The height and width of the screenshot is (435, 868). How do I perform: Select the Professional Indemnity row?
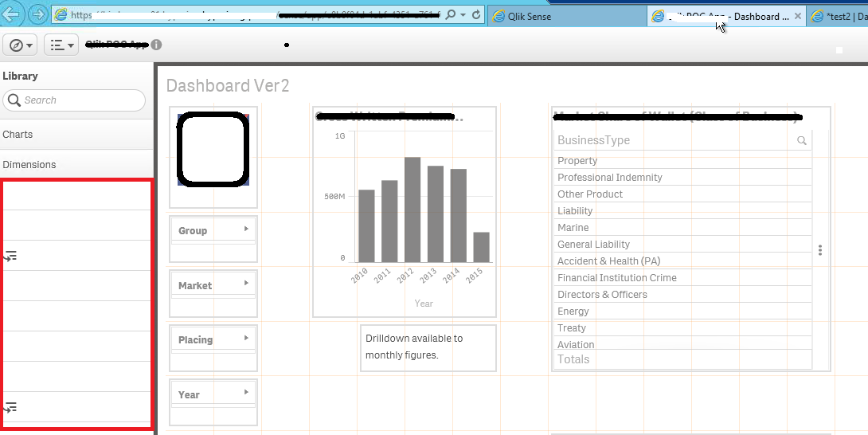tap(682, 178)
